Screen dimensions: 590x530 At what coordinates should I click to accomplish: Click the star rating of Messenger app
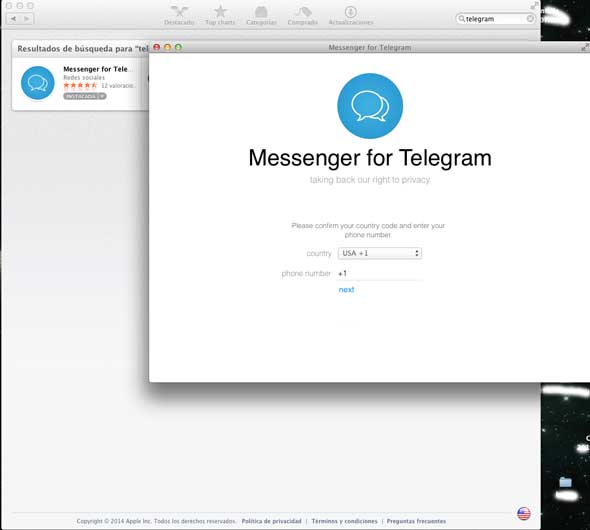80,86
